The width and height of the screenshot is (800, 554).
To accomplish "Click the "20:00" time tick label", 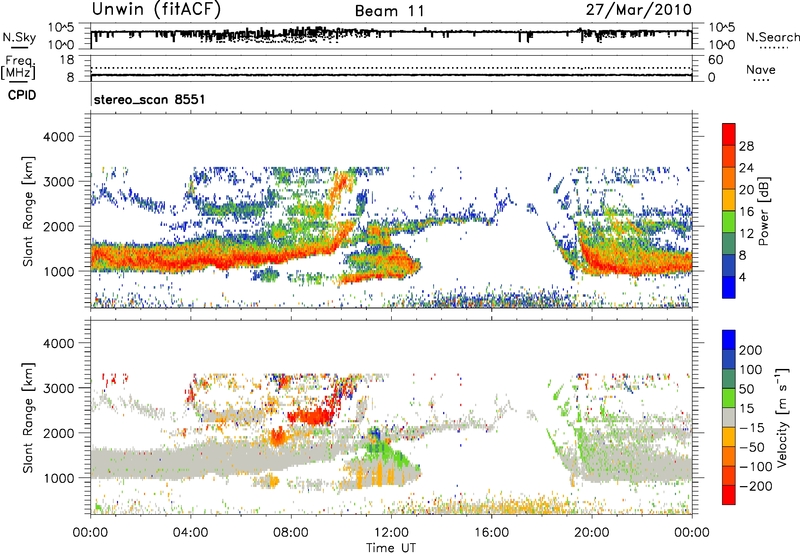I will pyautogui.click(x=591, y=533).
